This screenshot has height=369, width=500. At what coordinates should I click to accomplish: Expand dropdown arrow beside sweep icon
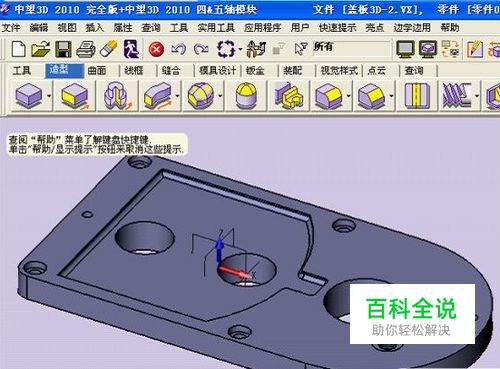177,96
